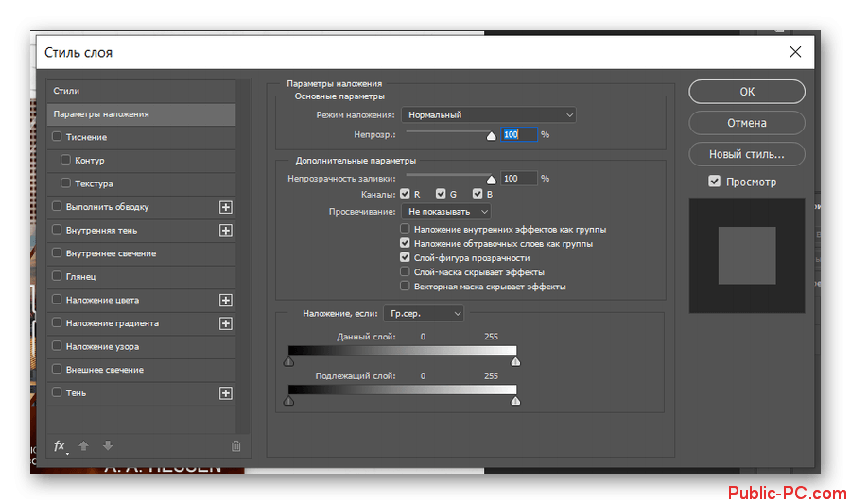851x504 pixels.
Task: Select Стили in the left list
Action: pyautogui.click(x=141, y=91)
